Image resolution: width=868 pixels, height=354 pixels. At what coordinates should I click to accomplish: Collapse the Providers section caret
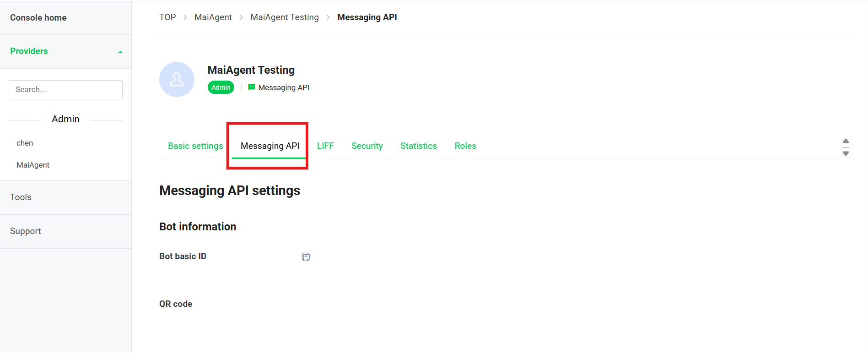pyautogui.click(x=120, y=52)
